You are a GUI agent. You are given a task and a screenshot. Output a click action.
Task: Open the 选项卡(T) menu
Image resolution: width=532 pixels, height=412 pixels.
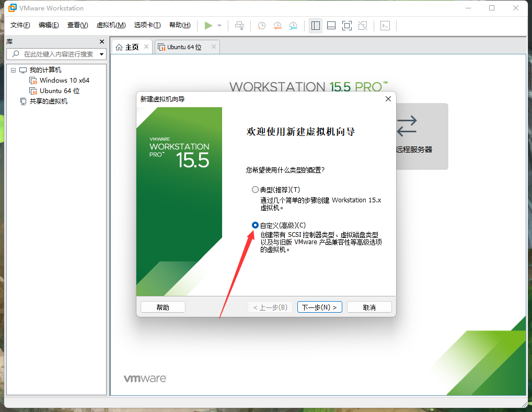(147, 25)
